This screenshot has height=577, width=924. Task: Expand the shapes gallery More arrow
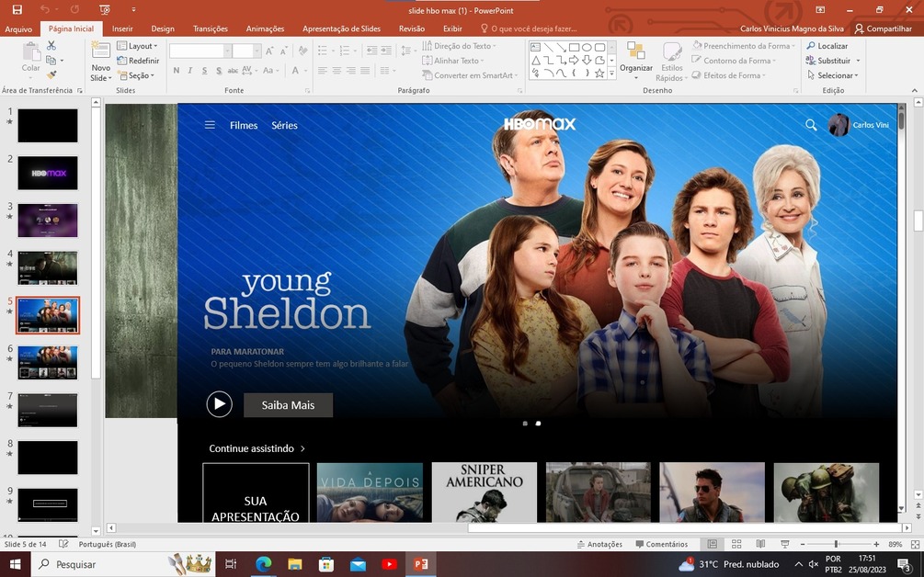click(x=611, y=74)
